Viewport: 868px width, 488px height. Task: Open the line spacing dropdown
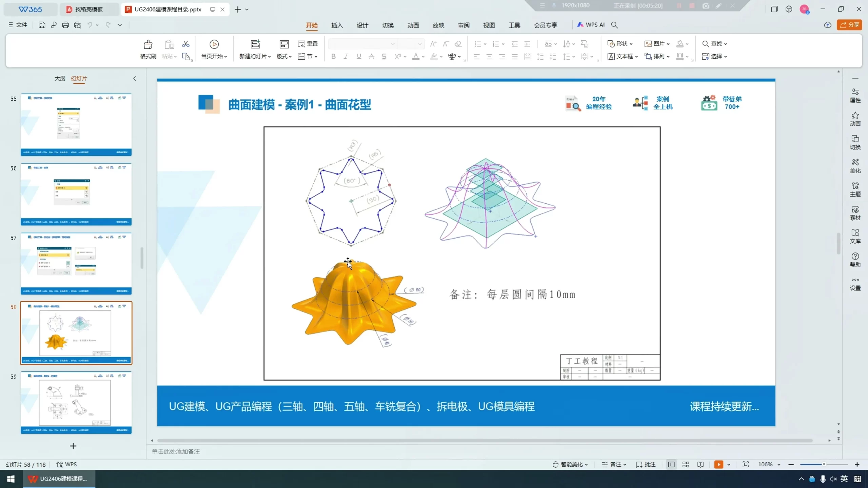[569, 56]
